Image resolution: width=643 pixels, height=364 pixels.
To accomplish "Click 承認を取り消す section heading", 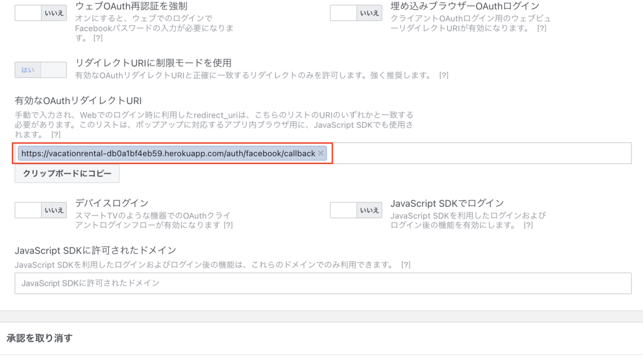I will point(39,338).
